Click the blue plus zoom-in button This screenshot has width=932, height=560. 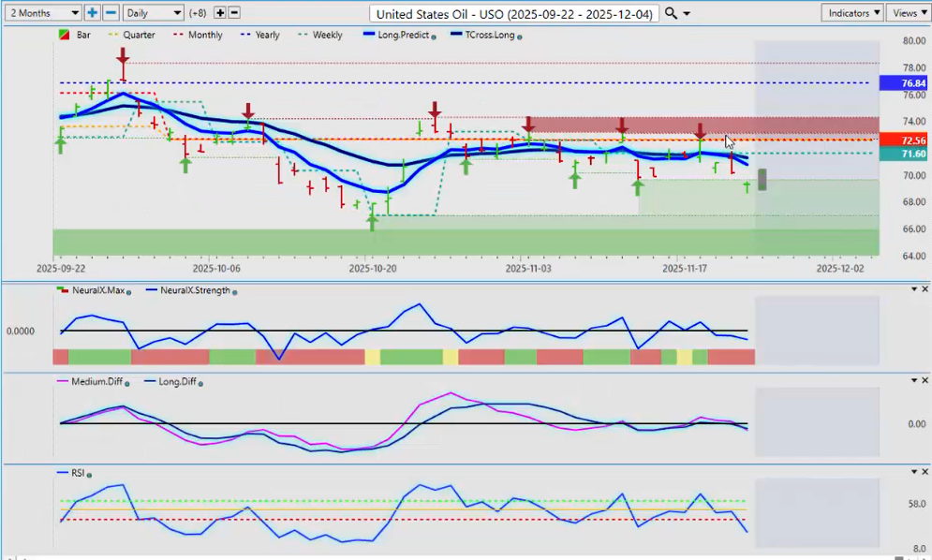click(x=92, y=13)
